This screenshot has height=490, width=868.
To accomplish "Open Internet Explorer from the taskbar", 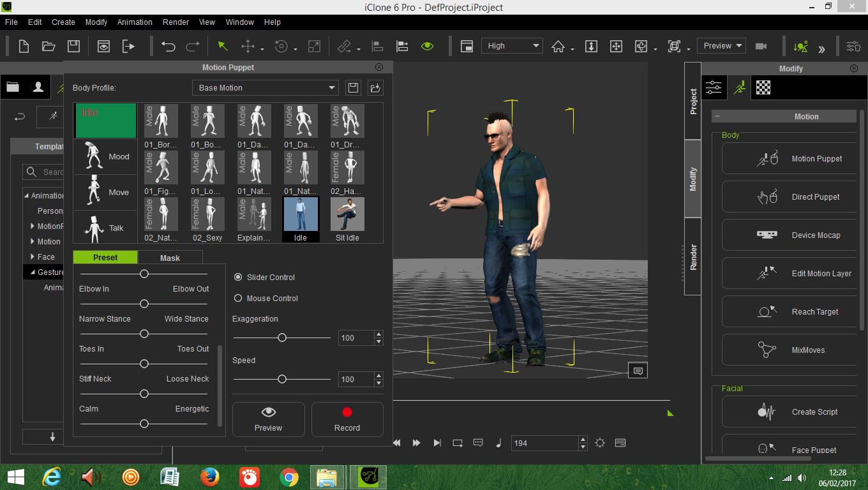I will pyautogui.click(x=52, y=477).
